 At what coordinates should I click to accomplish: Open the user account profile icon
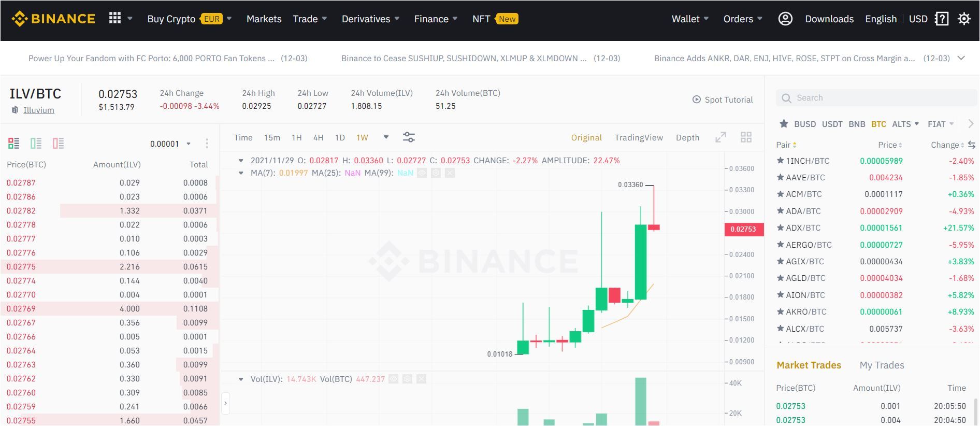785,19
